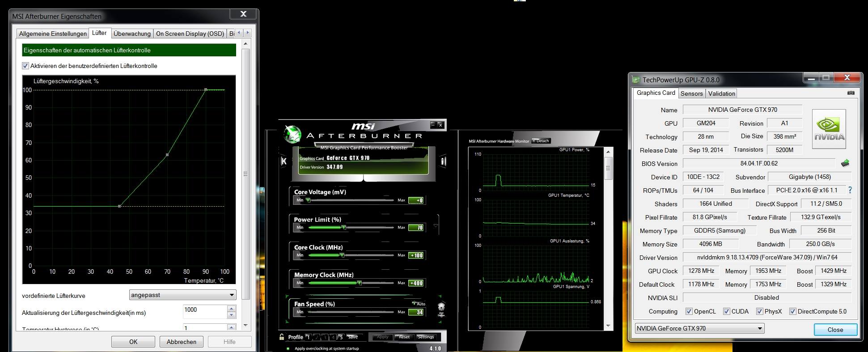Image resolution: width=868 pixels, height=352 pixels.
Task: Toggle OpenCL checkbox in GPU-Z
Action: point(689,311)
